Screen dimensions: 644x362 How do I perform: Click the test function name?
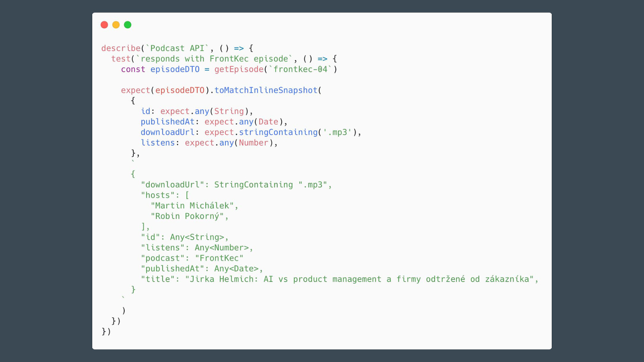click(x=121, y=59)
